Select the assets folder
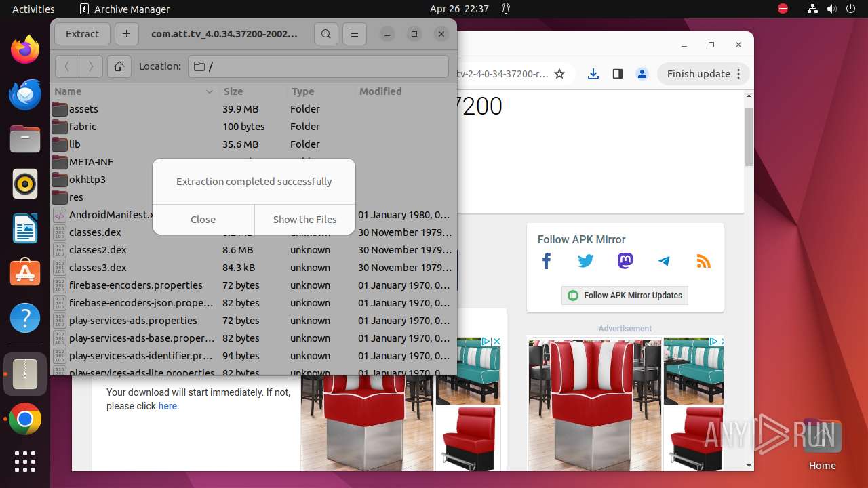 pos(254,109)
